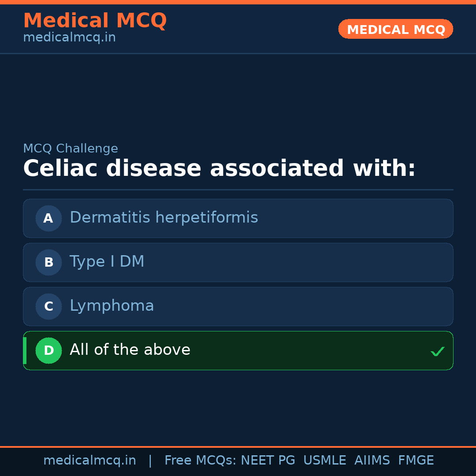Screen dimensions: 476x476
Task: Click the circular letter A badge
Action: pyautogui.click(x=48, y=218)
